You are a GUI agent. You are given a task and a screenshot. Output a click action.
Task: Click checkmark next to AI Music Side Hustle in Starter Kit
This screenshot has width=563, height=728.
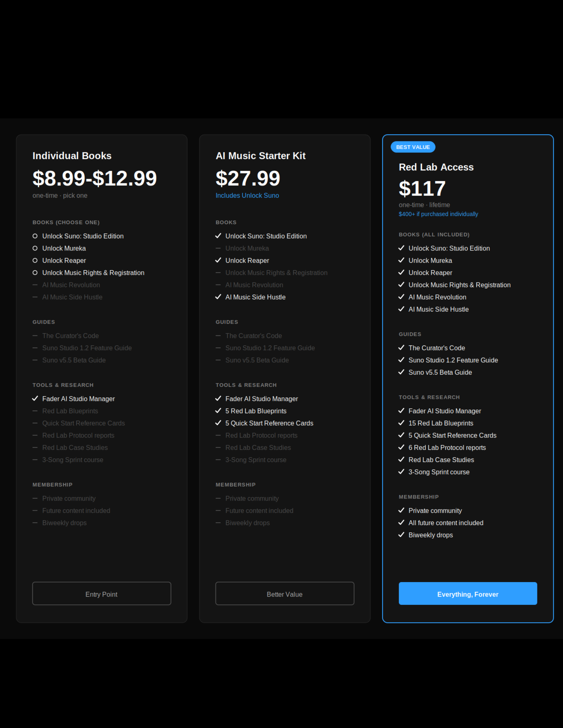coord(218,297)
